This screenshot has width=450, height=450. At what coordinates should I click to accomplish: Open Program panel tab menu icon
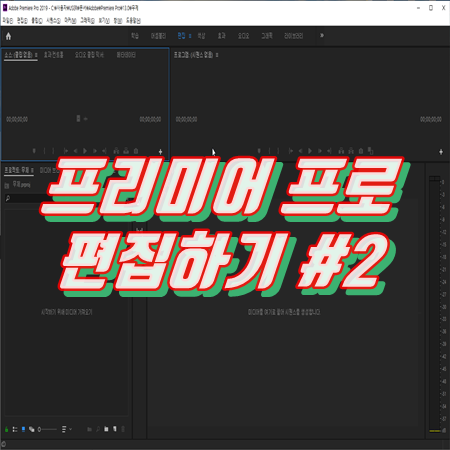point(217,55)
